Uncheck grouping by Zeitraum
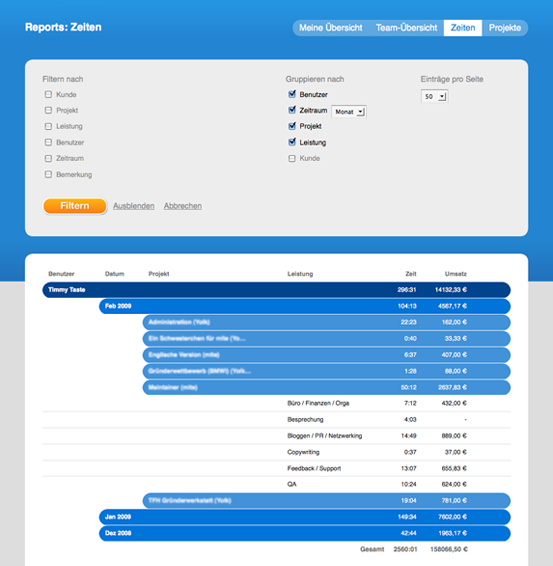The height and width of the screenshot is (566, 553). pos(292,110)
